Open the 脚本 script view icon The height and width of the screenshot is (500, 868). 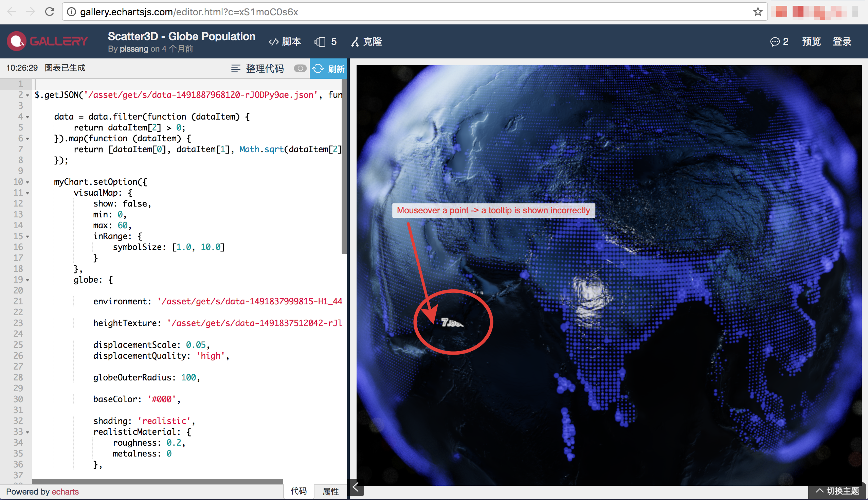click(x=274, y=41)
